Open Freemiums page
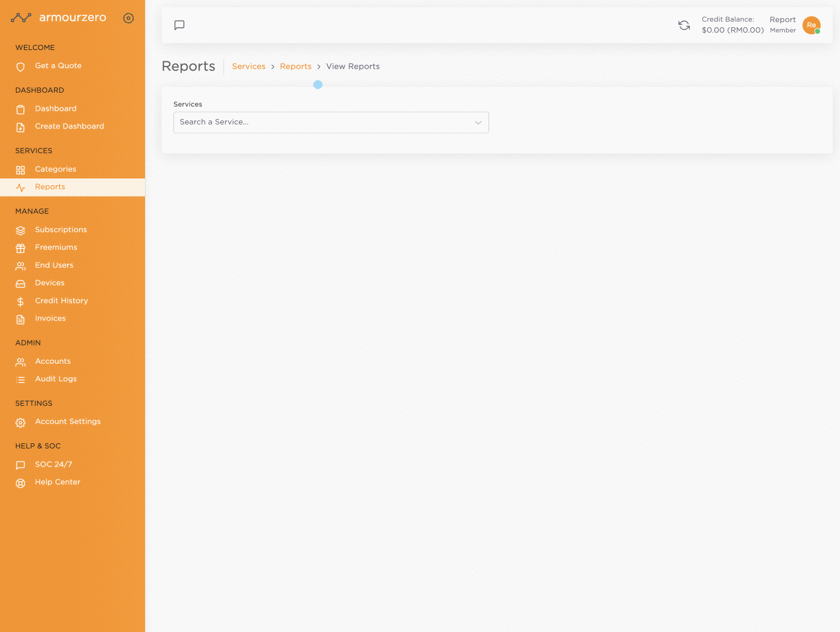This screenshot has height=632, width=840. click(x=56, y=247)
